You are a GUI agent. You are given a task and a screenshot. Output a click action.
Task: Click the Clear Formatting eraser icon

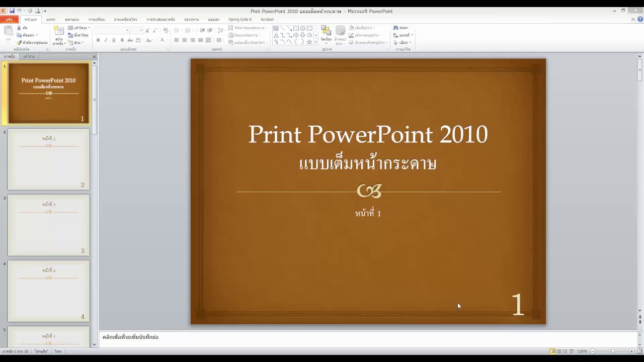[x=166, y=31]
